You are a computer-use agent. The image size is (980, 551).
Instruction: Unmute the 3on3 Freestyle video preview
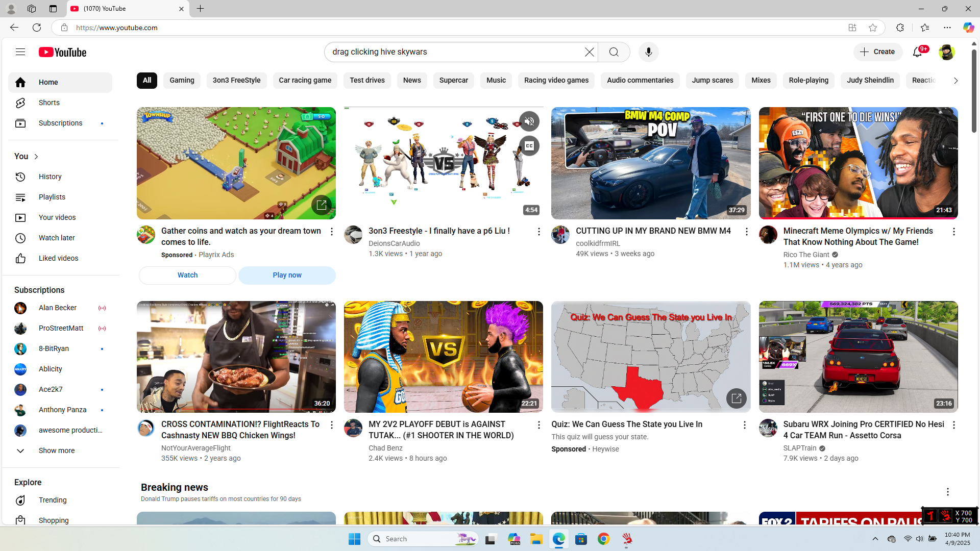529,121
